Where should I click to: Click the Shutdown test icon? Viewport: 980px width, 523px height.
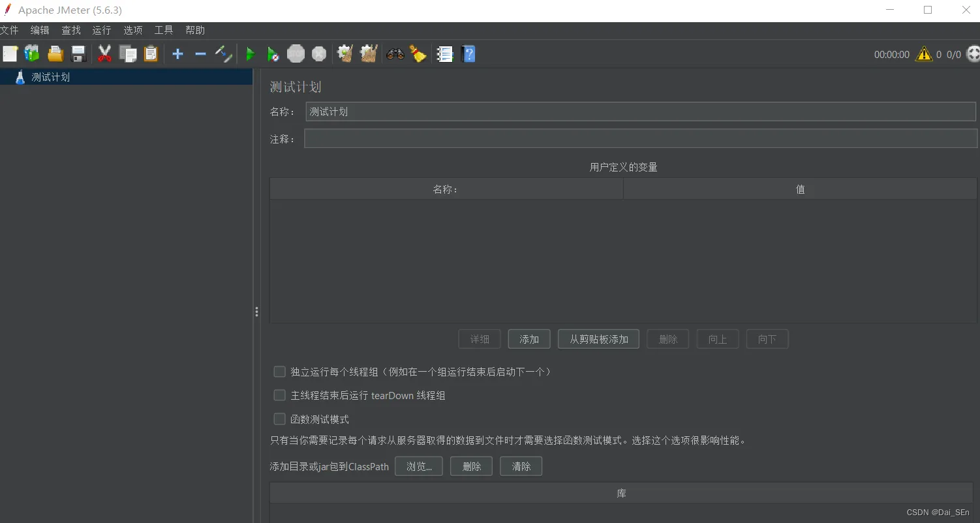point(319,54)
